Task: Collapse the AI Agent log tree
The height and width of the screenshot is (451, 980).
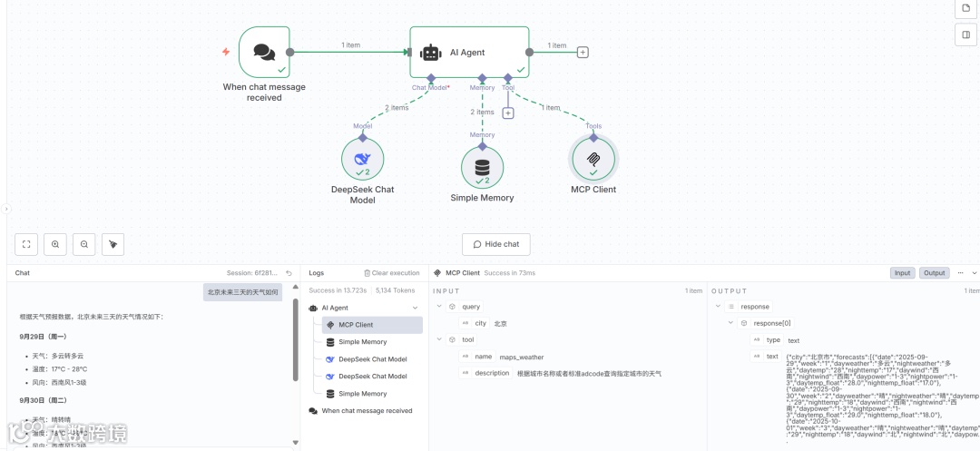Action: click(415, 308)
